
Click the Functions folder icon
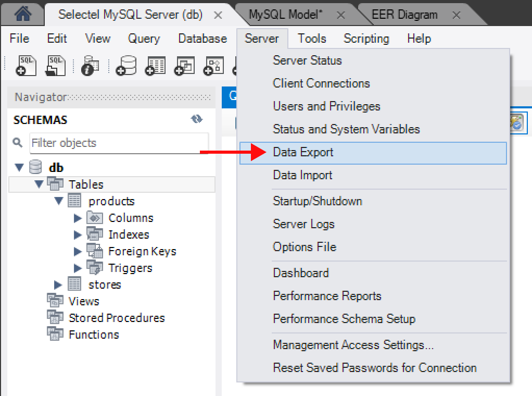coord(55,333)
